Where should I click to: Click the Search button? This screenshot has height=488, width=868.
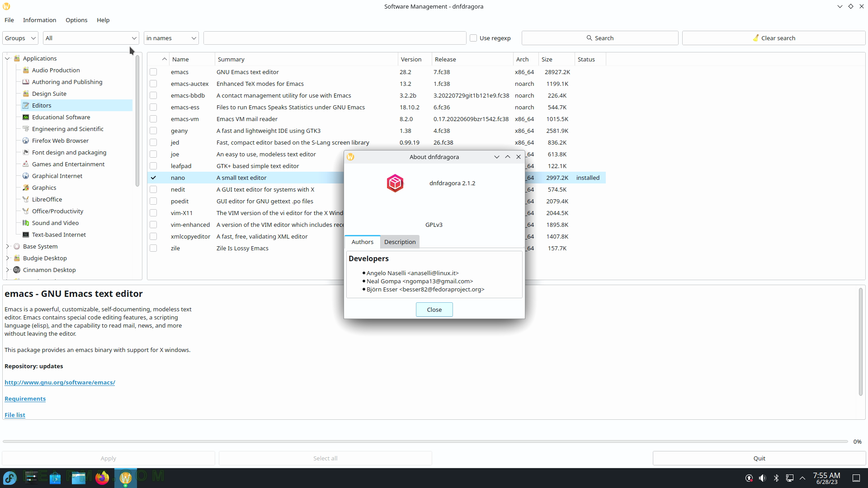pyautogui.click(x=600, y=38)
